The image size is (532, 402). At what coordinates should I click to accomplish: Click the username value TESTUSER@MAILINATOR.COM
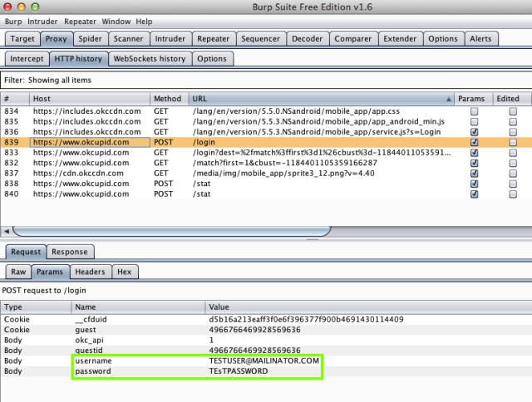click(x=264, y=360)
